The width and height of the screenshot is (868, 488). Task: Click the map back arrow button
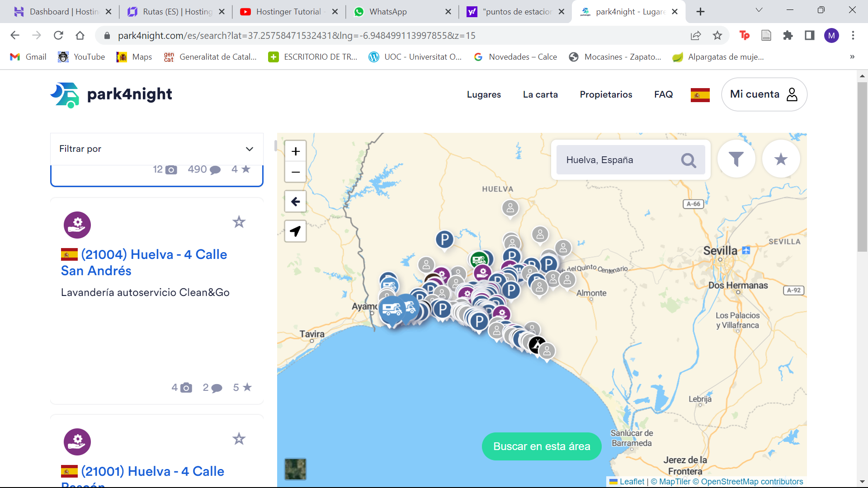tap(295, 202)
